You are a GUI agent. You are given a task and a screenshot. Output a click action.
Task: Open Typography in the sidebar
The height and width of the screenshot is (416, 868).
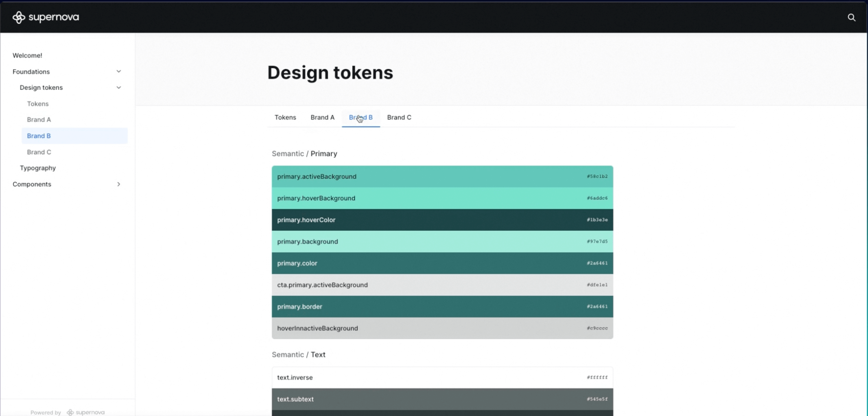38,168
